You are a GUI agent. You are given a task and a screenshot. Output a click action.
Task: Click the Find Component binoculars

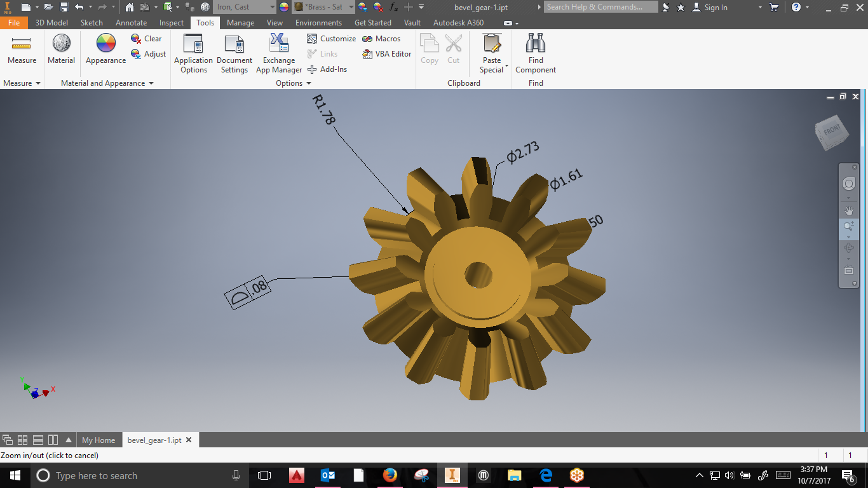pos(536,54)
